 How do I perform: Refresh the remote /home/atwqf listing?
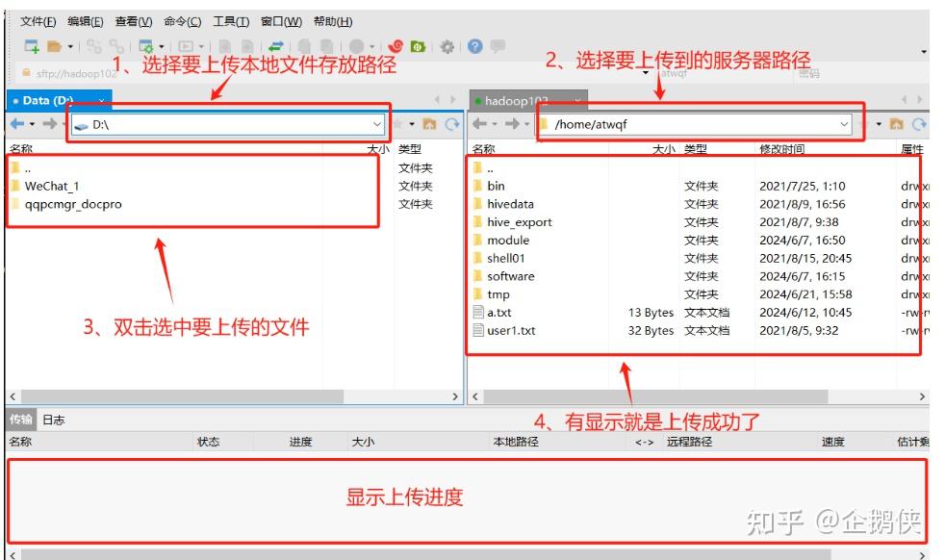click(919, 123)
